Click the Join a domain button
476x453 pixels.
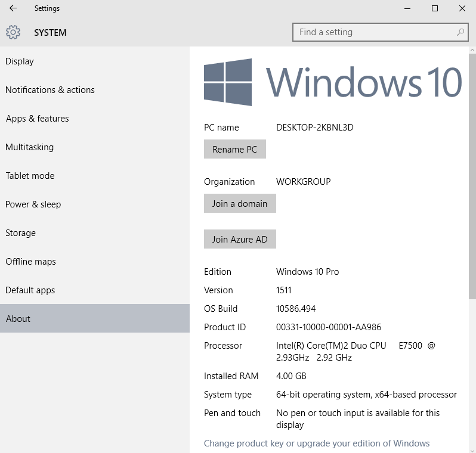pos(240,203)
